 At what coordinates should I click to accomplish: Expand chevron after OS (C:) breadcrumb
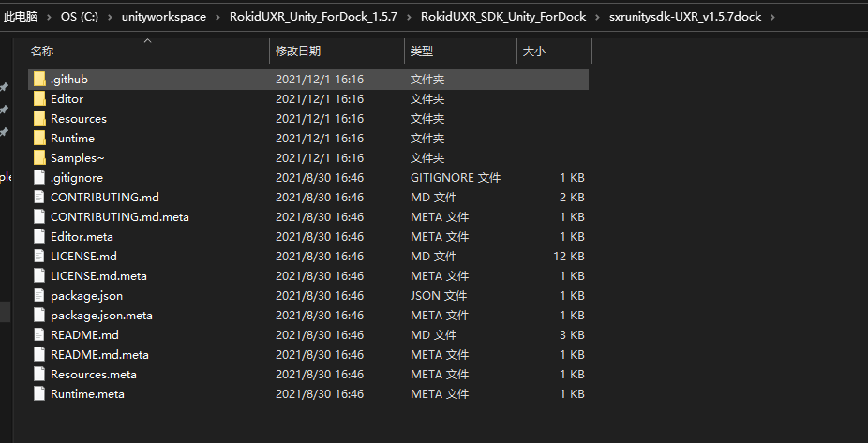(x=110, y=17)
